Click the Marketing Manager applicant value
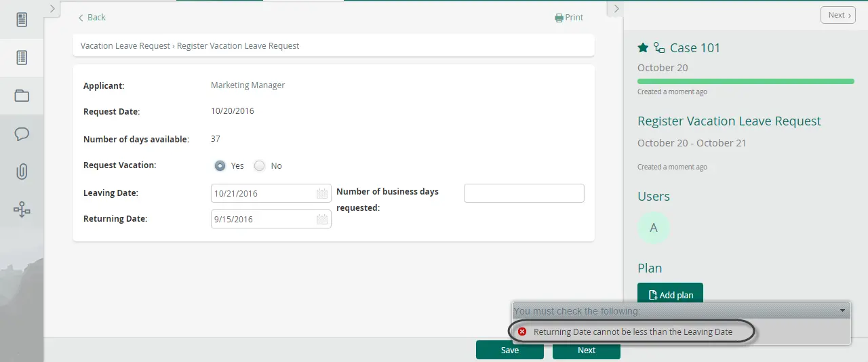868x362 pixels. click(248, 85)
